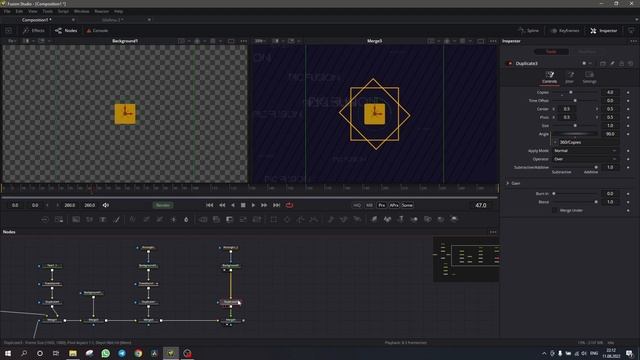Add an Ellipse mask from the toolbar
Screen dimensions: 640x360
coord(287,220)
